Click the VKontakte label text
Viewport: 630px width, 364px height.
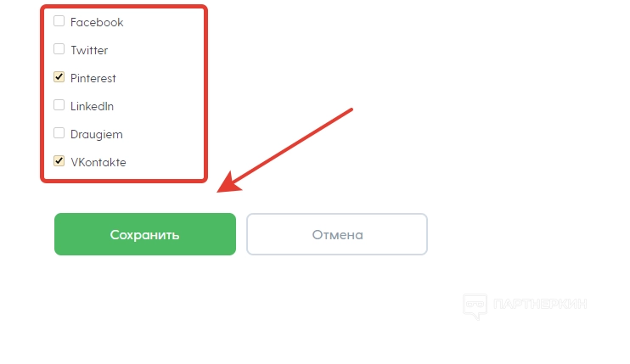(98, 163)
